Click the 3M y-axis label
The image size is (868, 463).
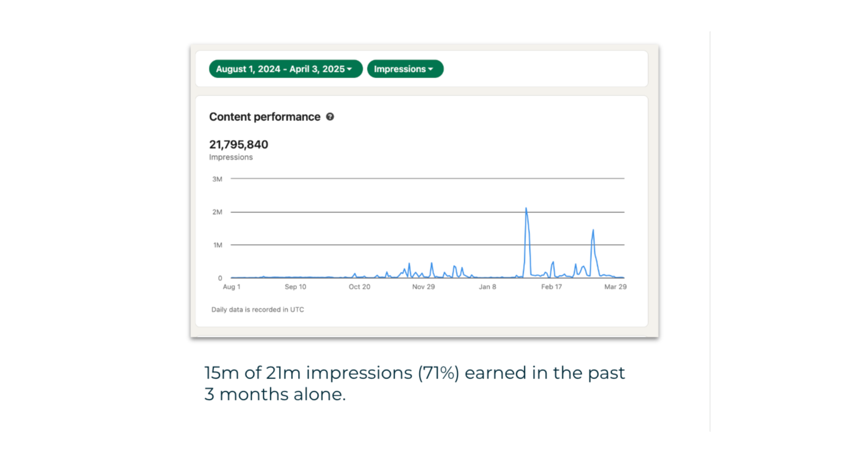[217, 179]
